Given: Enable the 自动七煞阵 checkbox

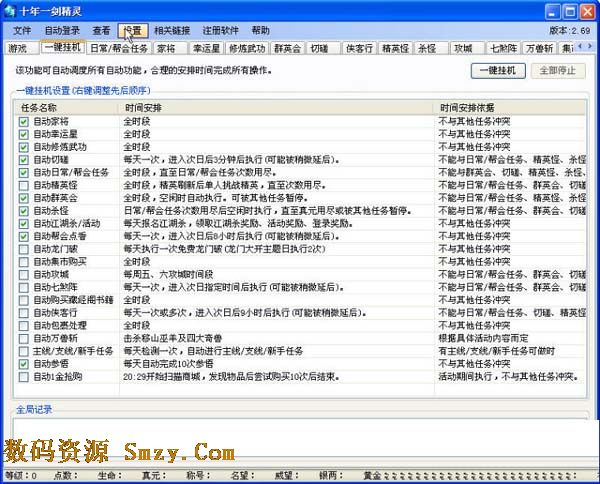Looking at the screenshot, I should [x=24, y=287].
